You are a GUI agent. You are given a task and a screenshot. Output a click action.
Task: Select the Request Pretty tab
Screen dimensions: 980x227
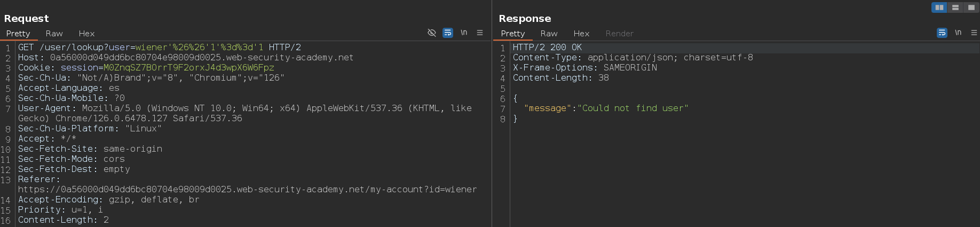click(18, 34)
